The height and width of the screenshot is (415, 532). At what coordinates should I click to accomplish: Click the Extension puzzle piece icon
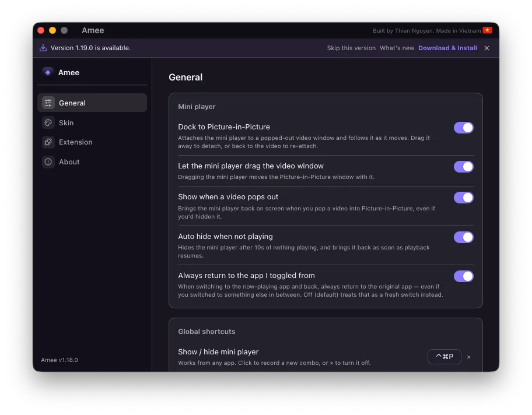coord(48,142)
